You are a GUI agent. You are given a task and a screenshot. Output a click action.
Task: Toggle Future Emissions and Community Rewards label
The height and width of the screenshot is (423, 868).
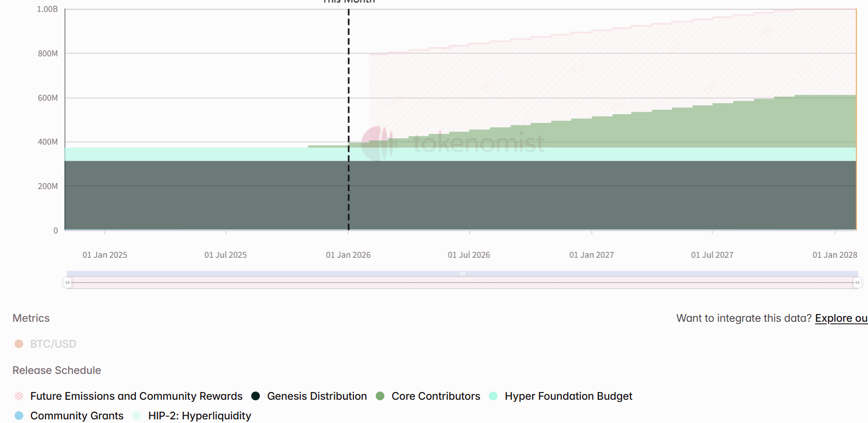pos(136,396)
